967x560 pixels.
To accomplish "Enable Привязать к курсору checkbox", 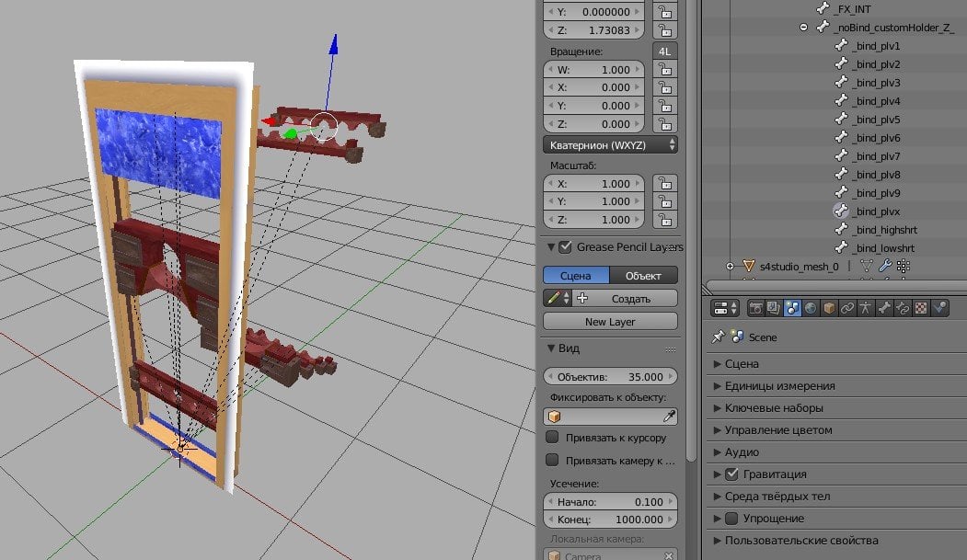I will pos(552,438).
